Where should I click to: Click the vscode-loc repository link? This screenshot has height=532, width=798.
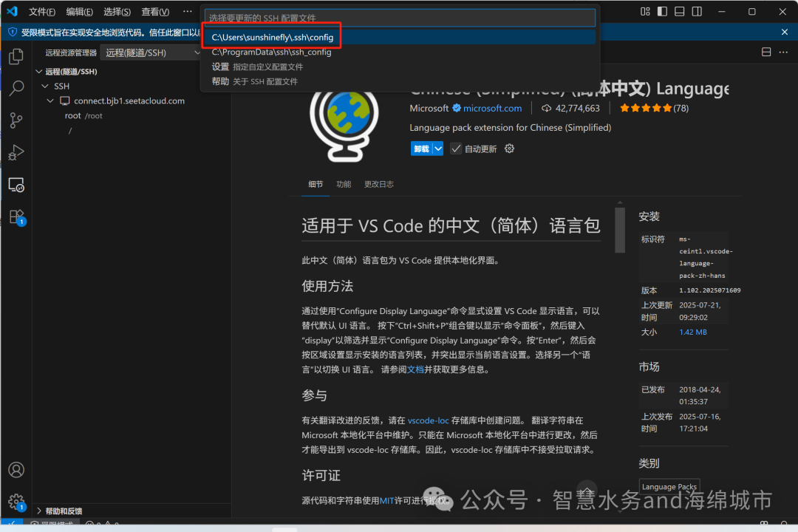pyautogui.click(x=429, y=420)
